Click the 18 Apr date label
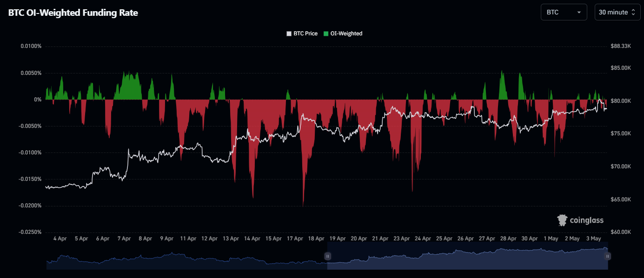The image size is (644, 278). point(316,238)
